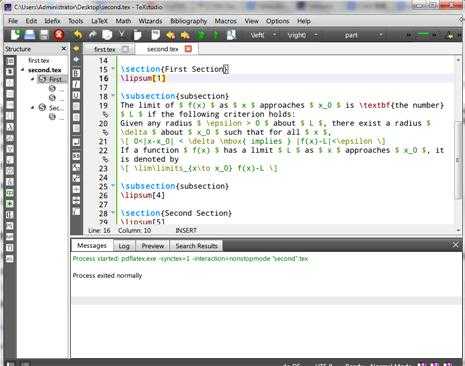Switch to the Log tab

(x=124, y=246)
